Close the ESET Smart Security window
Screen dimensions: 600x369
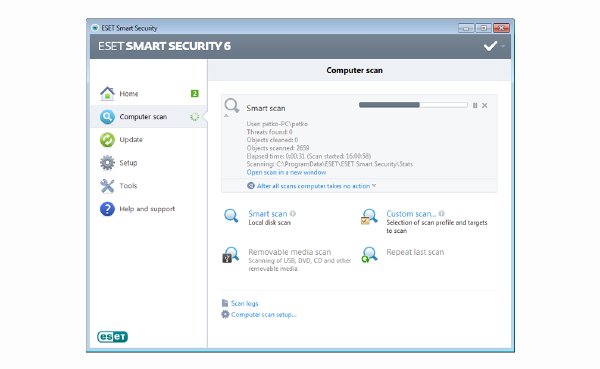[x=501, y=28]
